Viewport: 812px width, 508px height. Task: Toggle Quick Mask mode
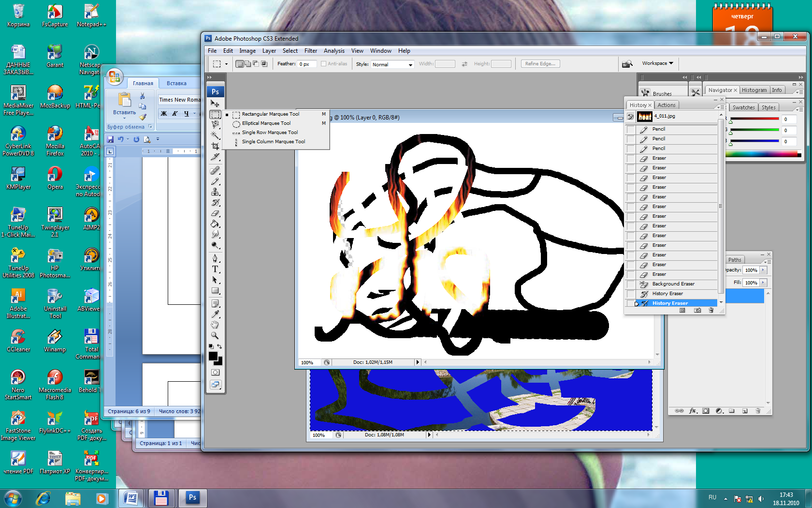(215, 372)
